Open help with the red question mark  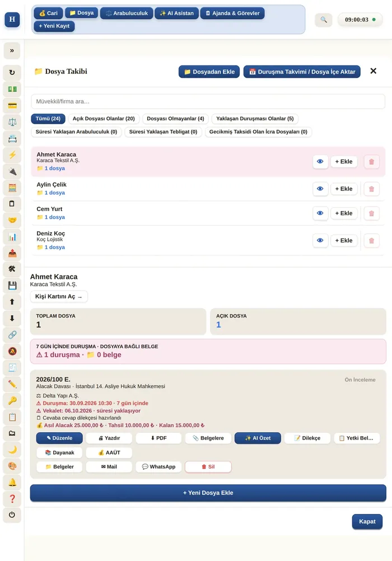click(x=12, y=499)
